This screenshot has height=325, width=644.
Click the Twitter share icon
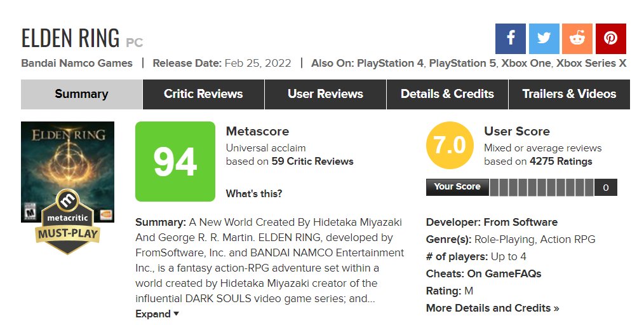(x=544, y=39)
